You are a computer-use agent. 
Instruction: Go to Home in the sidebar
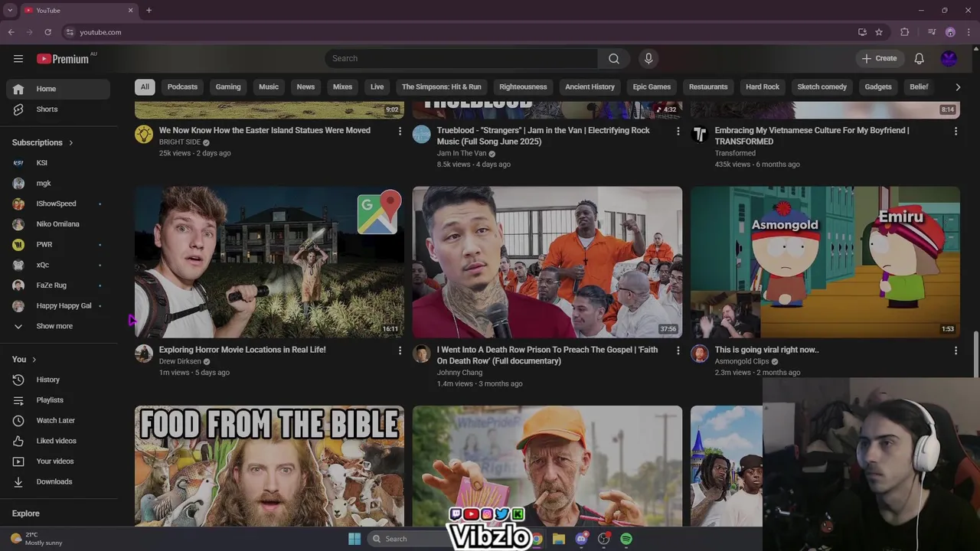pyautogui.click(x=58, y=89)
